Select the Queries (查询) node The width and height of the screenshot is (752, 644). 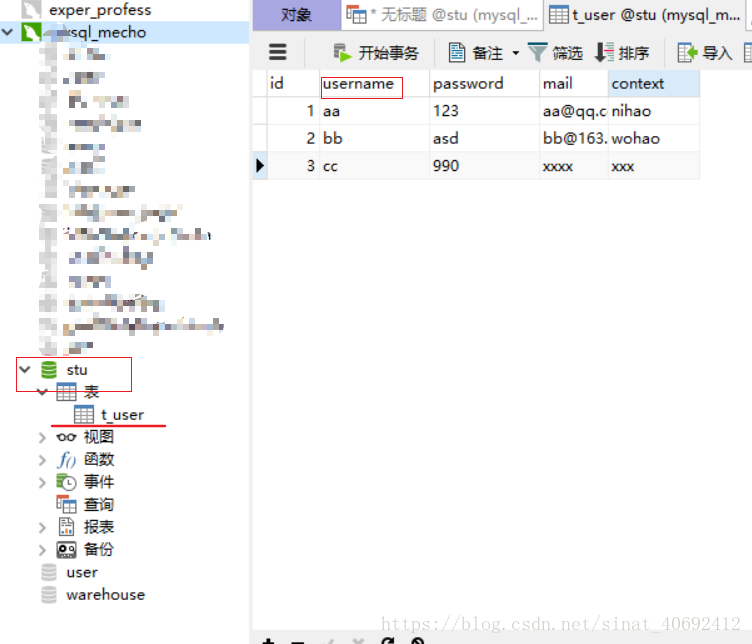(99, 504)
